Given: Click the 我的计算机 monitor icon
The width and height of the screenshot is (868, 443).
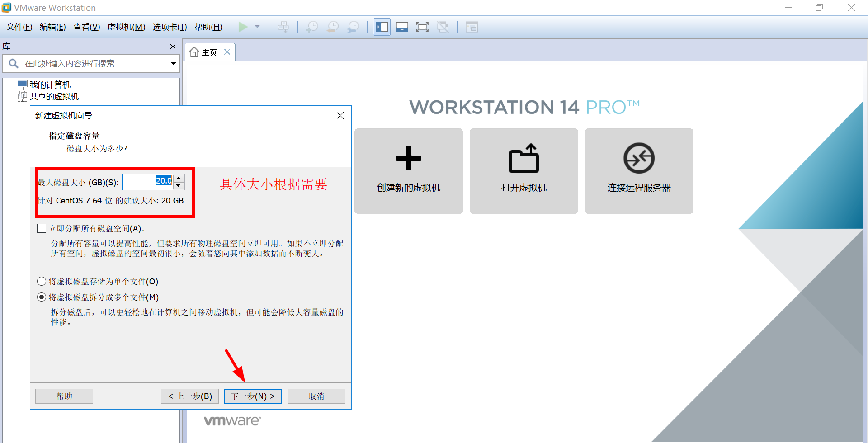Looking at the screenshot, I should point(22,84).
